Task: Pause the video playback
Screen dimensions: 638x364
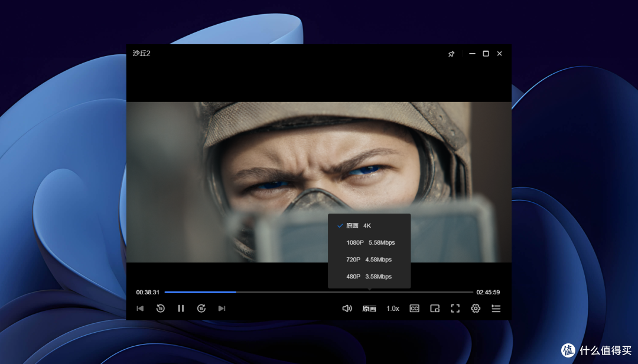Action: pos(181,309)
